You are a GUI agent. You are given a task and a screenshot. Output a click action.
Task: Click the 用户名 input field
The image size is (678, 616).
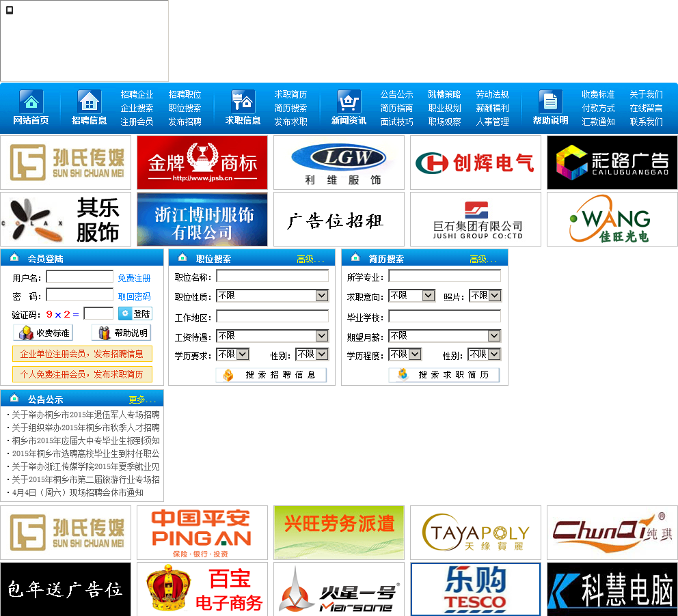coord(79,277)
